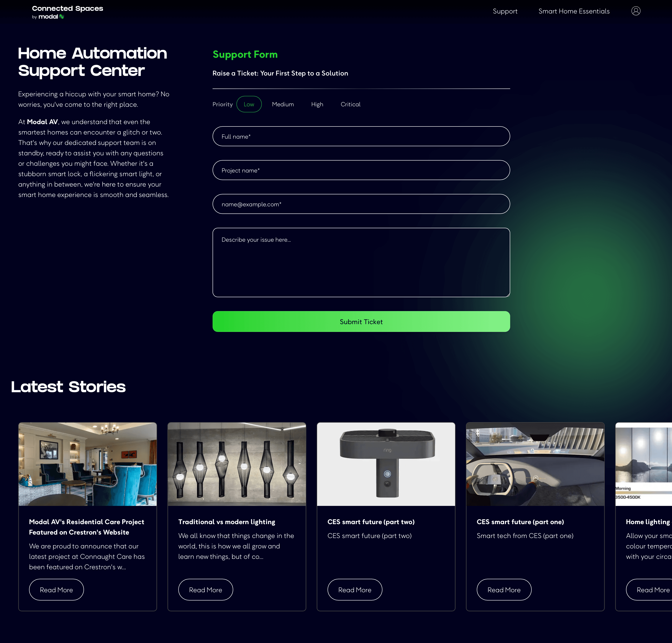Open the Morning 3500-4500K lighting thumbnail
This screenshot has height=643, width=672.
click(644, 464)
